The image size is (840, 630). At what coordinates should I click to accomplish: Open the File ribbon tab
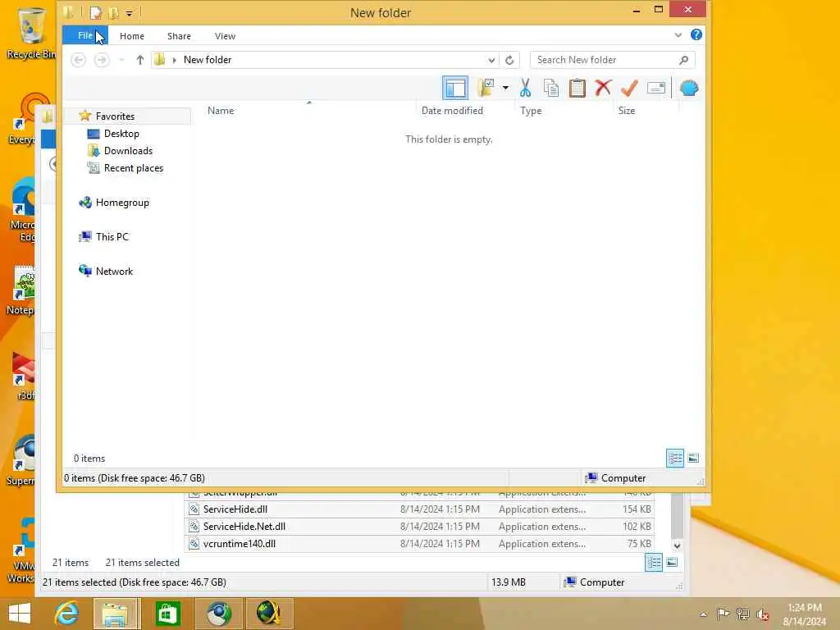pyautogui.click(x=85, y=35)
